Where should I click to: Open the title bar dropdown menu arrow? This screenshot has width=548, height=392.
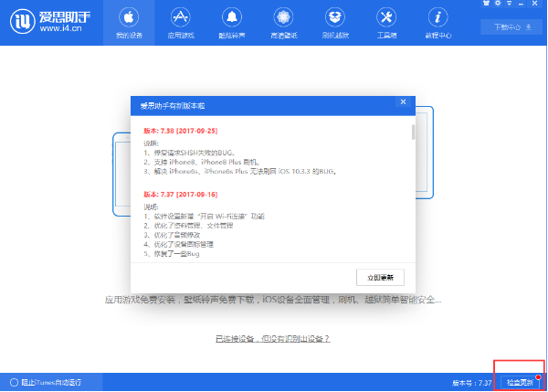click(x=510, y=3)
